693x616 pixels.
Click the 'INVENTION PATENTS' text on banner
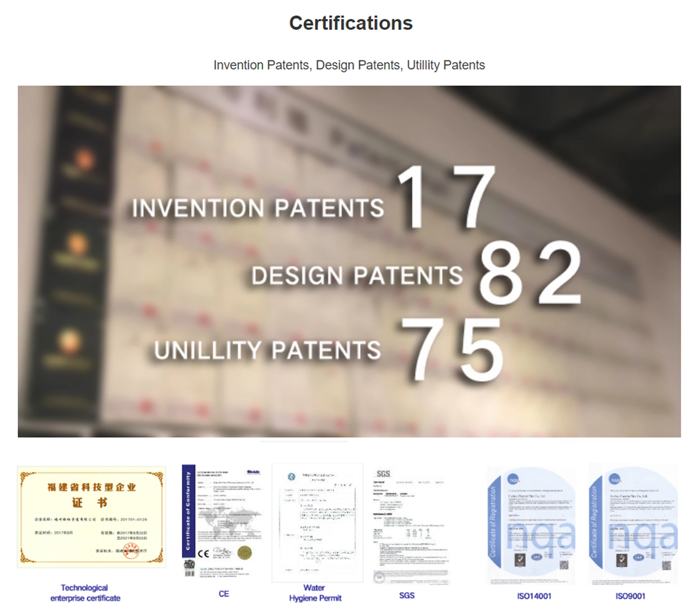pos(258,208)
